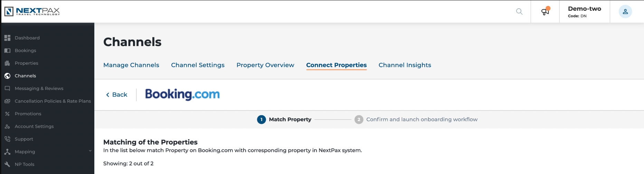The image size is (644, 174).
Task: Open the search magnifier icon
Action: coord(519,11)
